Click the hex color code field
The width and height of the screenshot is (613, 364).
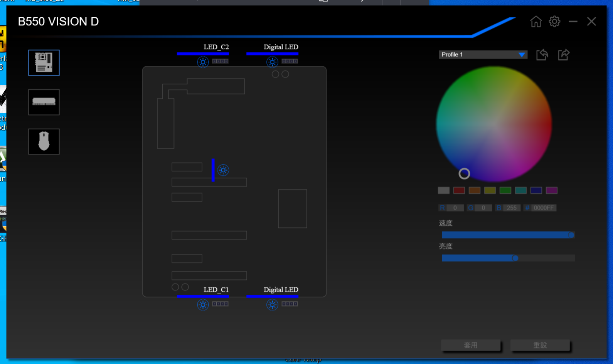coord(544,208)
